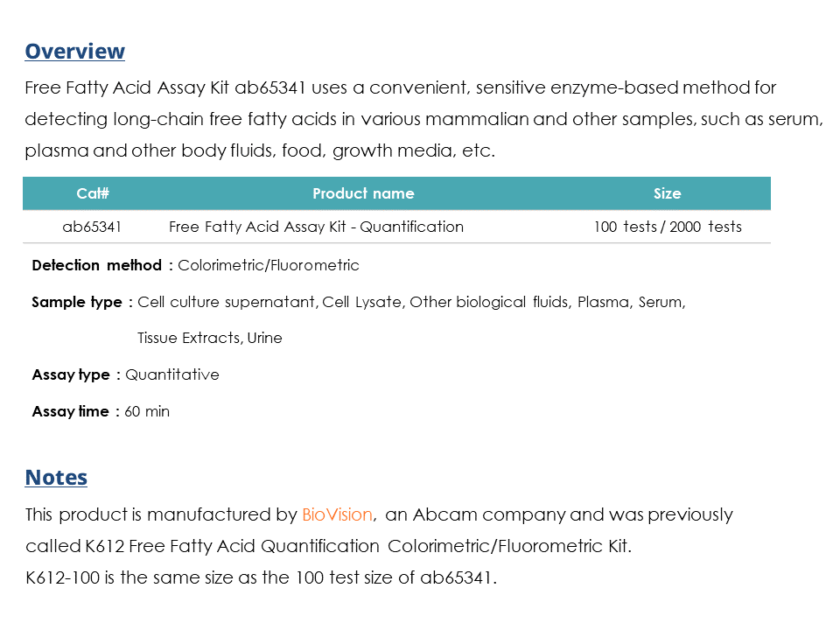Viewport: 840px width, 630px height.
Task: Click the Colorimetric/Fluorometric value text
Action: pyautogui.click(x=269, y=265)
